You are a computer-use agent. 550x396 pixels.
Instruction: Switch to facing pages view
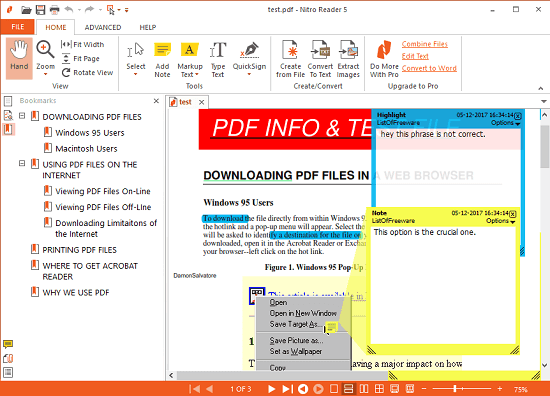point(364,389)
